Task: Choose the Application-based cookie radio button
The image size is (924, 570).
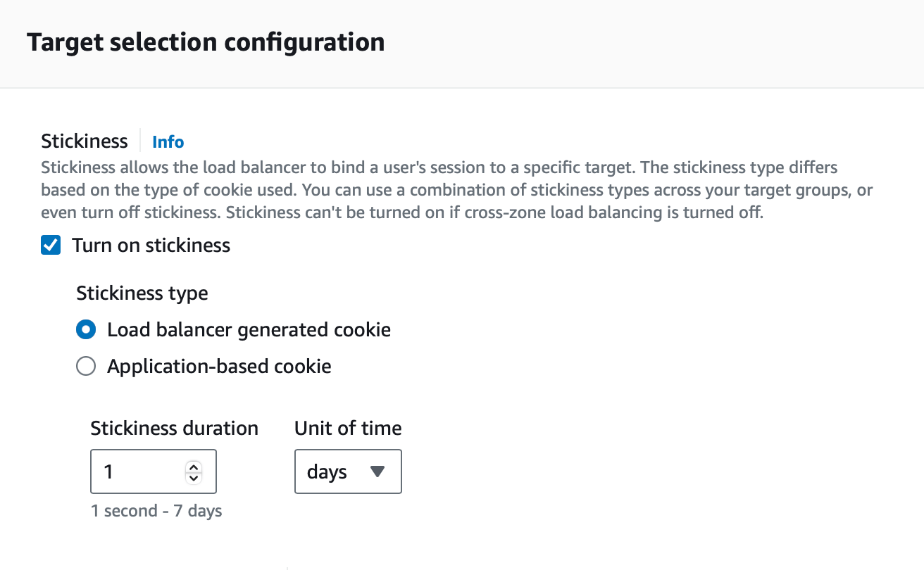Action: [x=86, y=367]
